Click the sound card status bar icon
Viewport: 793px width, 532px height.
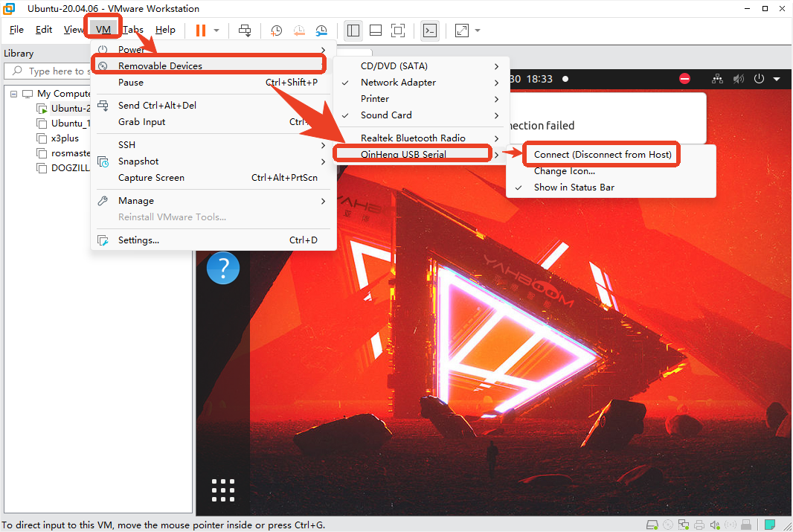point(715,525)
